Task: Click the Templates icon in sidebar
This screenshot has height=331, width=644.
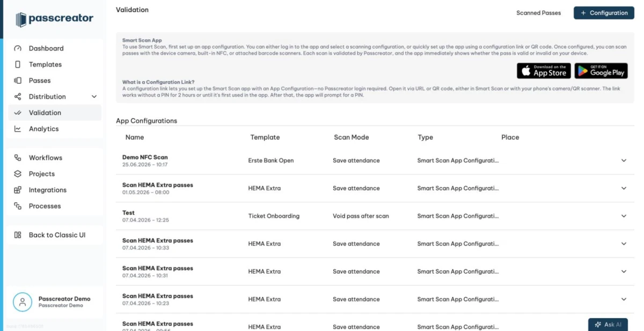Action: 18,64
